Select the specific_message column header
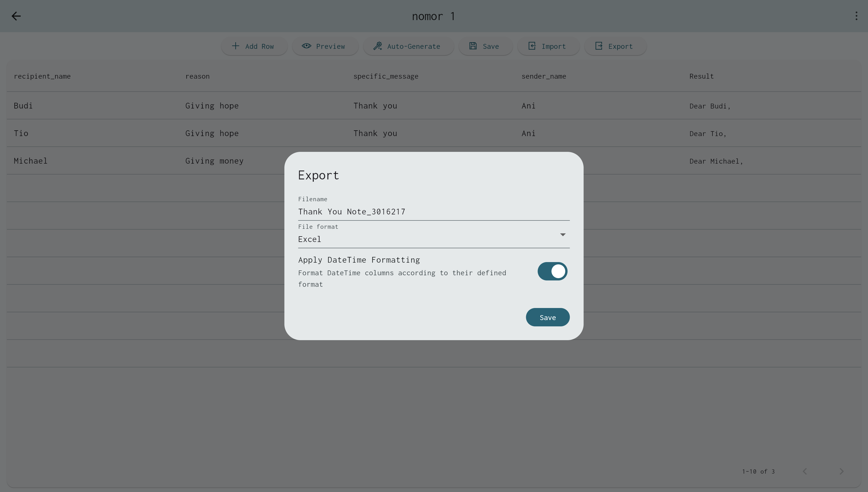 tap(385, 76)
